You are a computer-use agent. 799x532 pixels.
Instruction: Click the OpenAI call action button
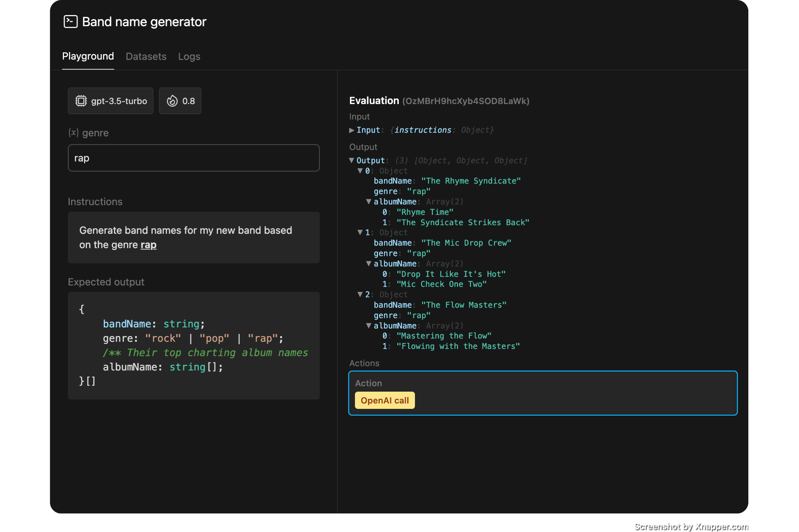click(384, 400)
